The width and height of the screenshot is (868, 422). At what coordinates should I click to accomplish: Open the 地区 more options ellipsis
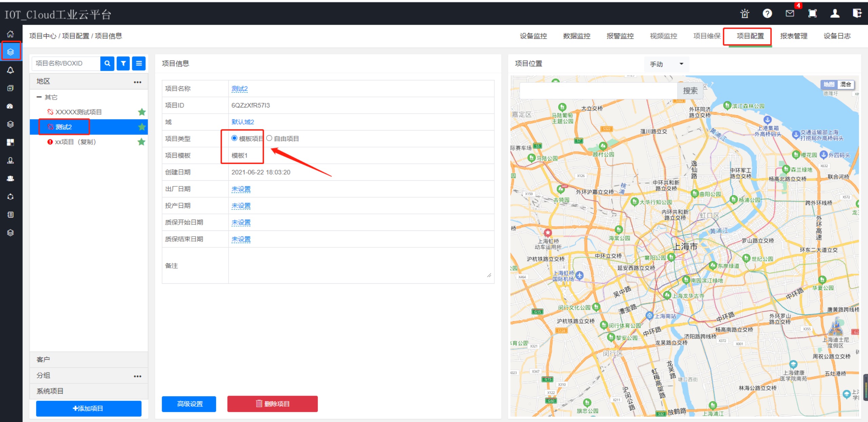point(137,82)
